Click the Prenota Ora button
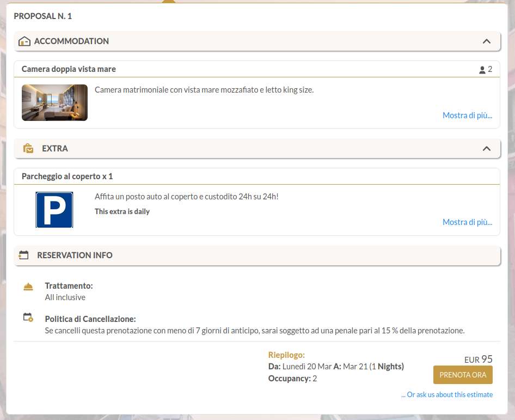 [x=463, y=375]
